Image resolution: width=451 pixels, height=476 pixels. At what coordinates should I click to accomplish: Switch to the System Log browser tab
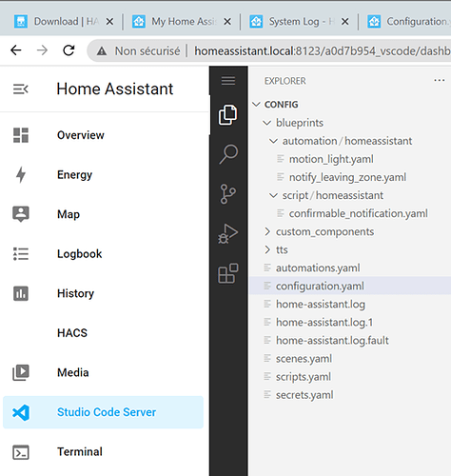click(300, 22)
